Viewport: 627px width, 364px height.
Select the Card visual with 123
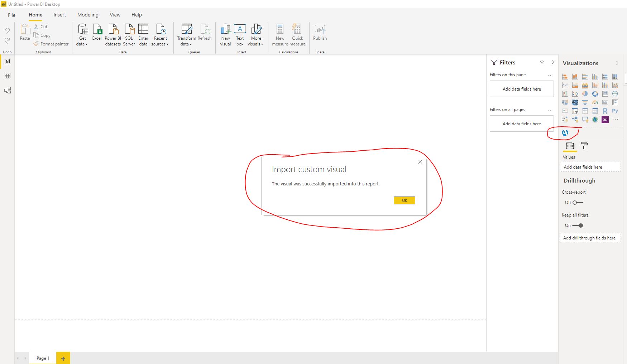point(605,102)
